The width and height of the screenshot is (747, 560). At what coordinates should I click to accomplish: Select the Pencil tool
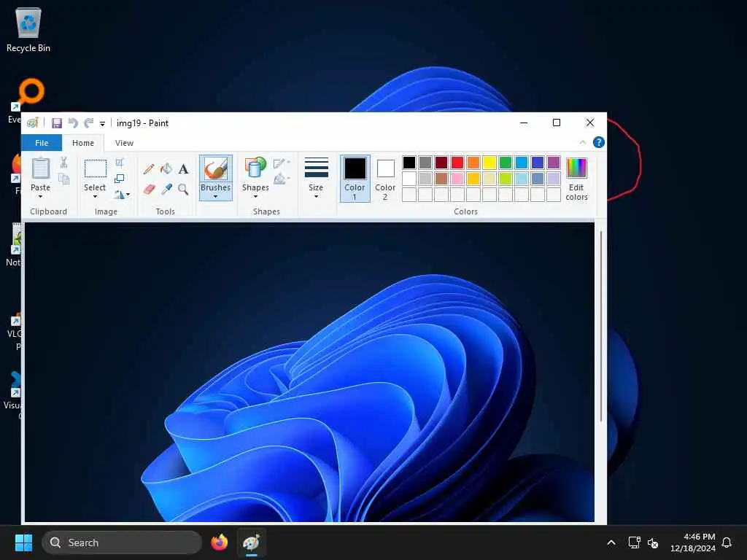tap(149, 169)
